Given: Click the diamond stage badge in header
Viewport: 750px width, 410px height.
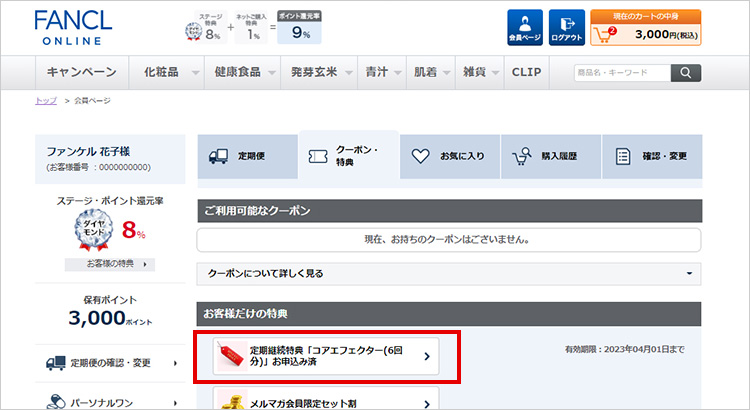Looking at the screenshot, I should tap(193, 32).
